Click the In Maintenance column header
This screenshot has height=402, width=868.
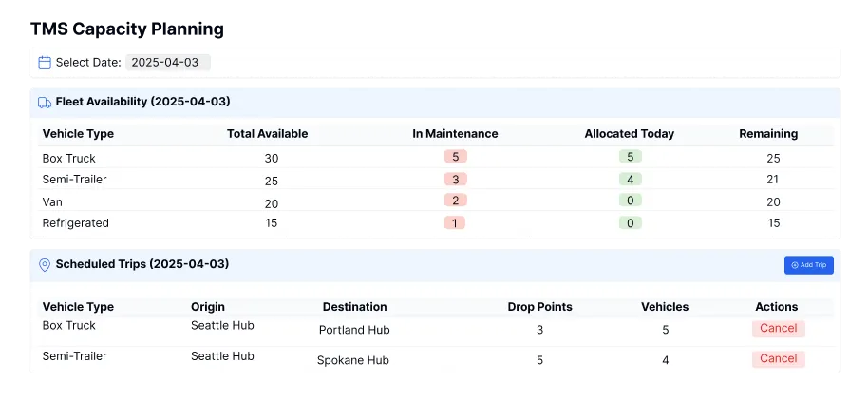tap(455, 134)
